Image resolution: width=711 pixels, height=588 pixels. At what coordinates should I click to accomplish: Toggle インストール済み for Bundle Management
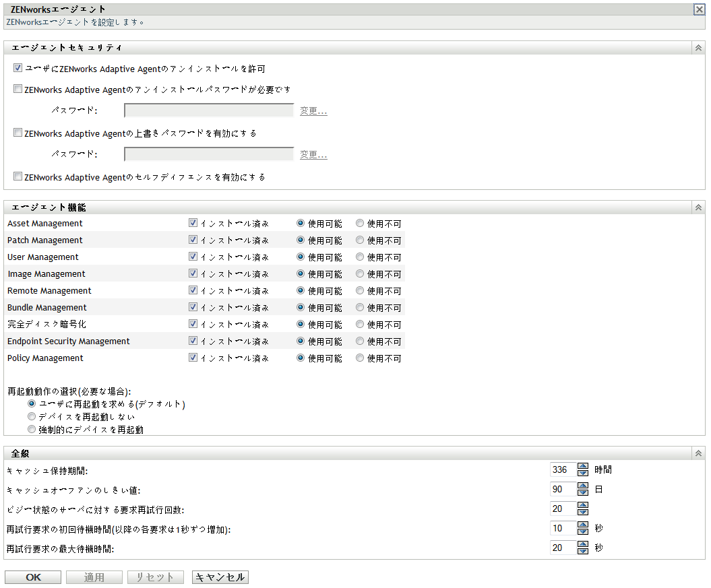[193, 307]
